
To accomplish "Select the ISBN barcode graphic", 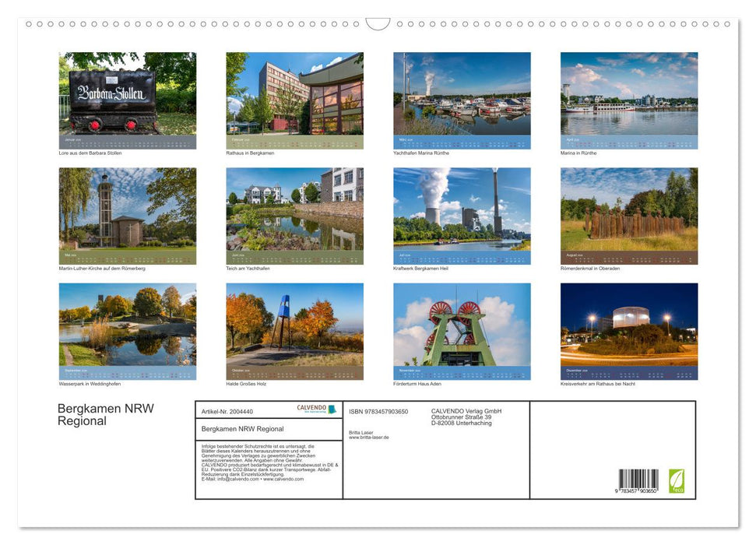I will pos(638,478).
